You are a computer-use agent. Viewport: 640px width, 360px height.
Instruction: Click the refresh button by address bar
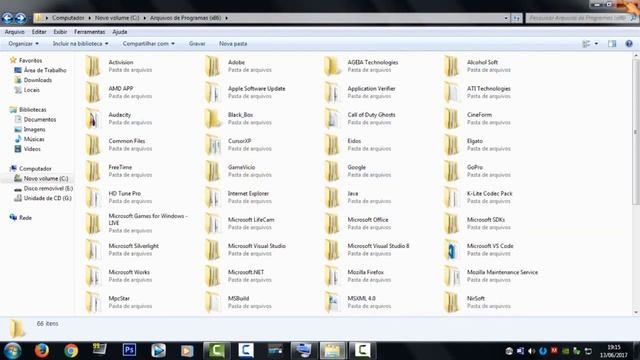click(516, 18)
